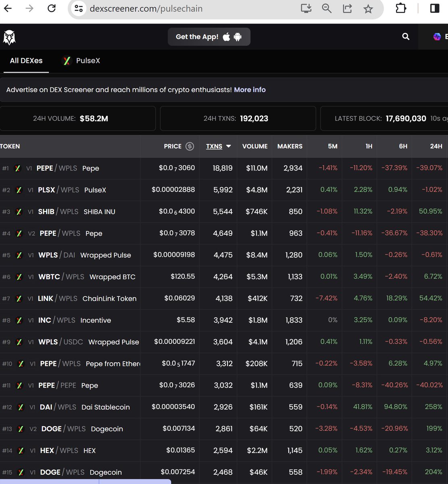
Task: Click the DEX Screener owl logo
Action: coord(9,38)
